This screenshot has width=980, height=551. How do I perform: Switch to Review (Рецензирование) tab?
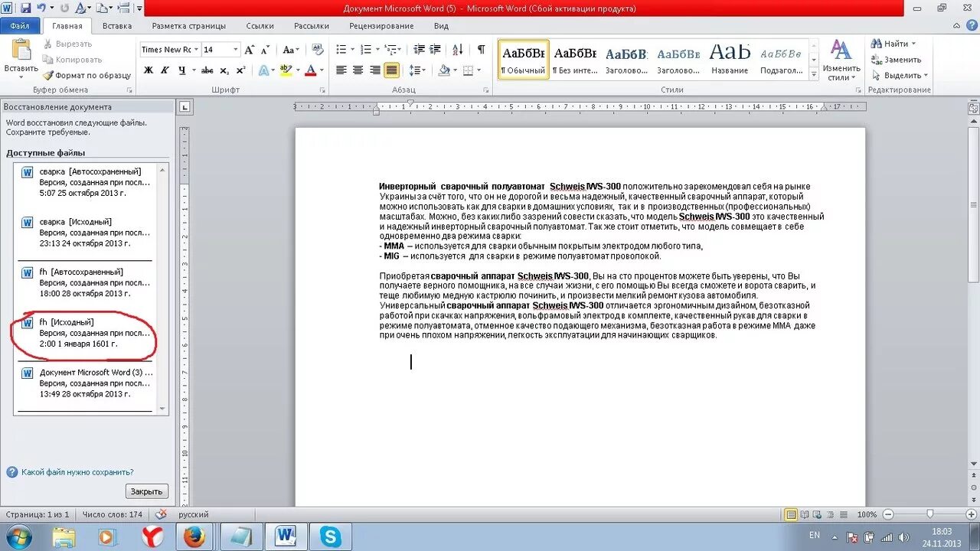point(381,26)
